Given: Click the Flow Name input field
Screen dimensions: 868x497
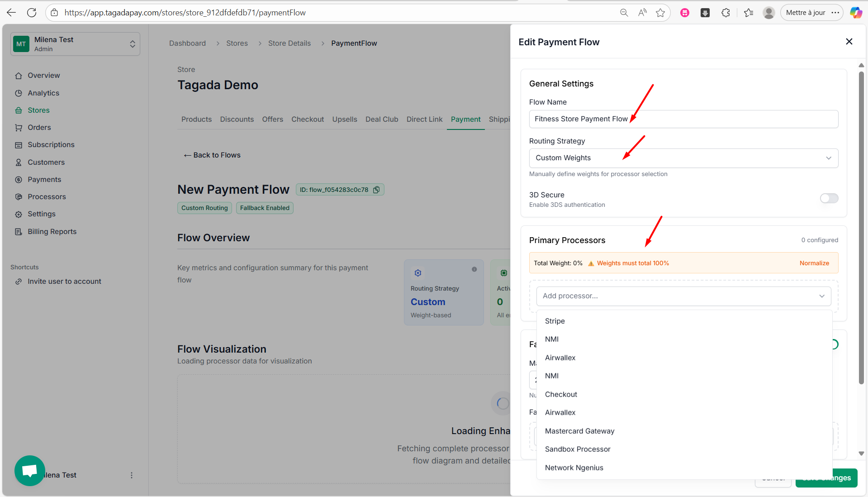Looking at the screenshot, I should (x=683, y=119).
